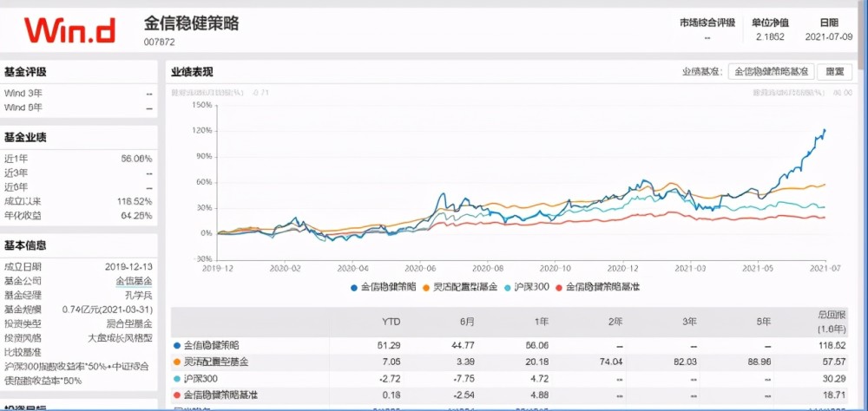Click the 市场综合评级 label
This screenshot has height=411, width=868.
[x=707, y=23]
